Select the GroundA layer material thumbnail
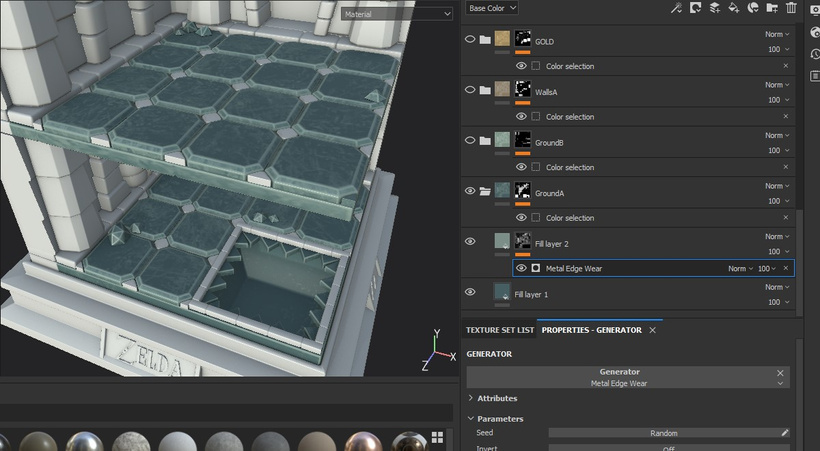Screen dimensions: 820x451 coord(502,191)
